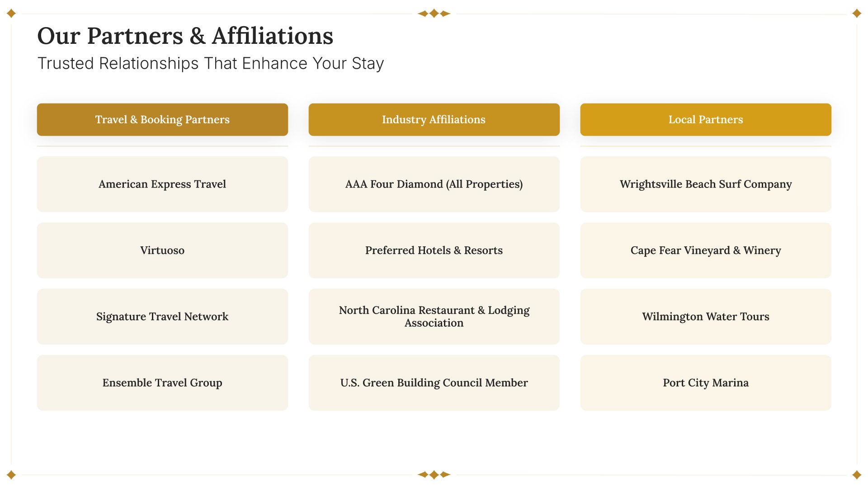This screenshot has width=868, height=488.
Task: Open the Signature Travel Network card
Action: 162,317
